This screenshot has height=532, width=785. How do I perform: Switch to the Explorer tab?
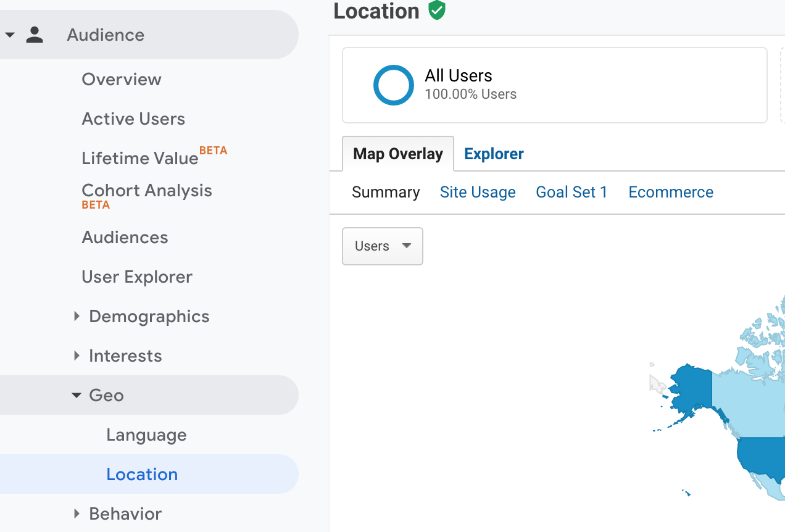click(x=494, y=154)
